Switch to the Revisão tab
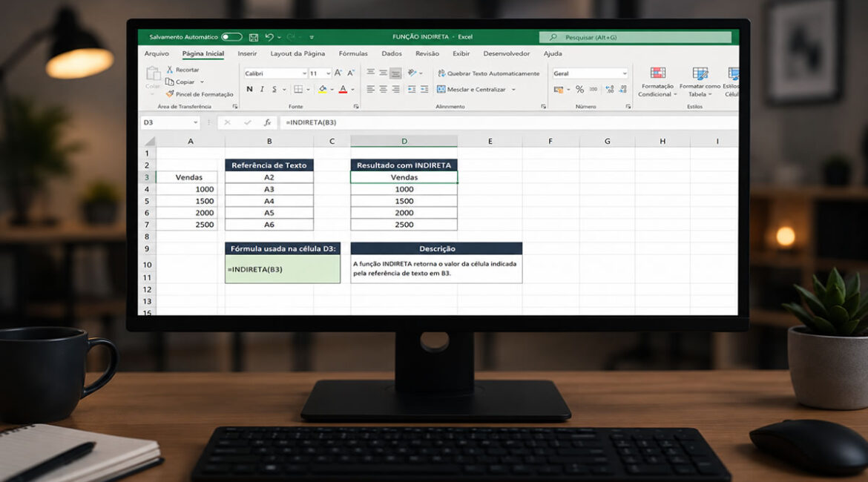Screen dimensions: 868x482 coord(427,53)
